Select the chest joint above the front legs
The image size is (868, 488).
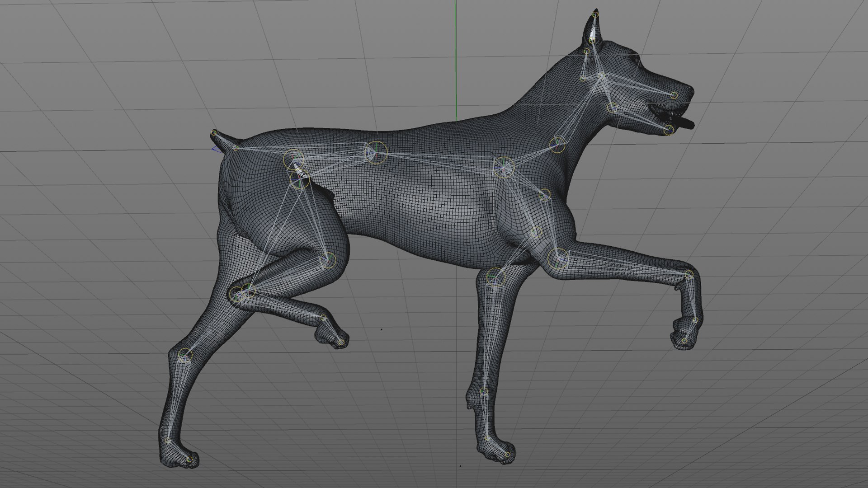click(504, 167)
